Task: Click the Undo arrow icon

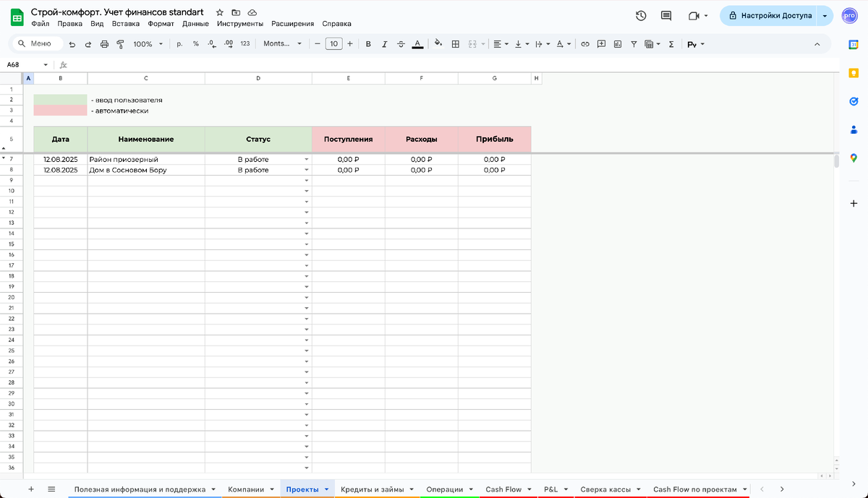Action: click(72, 44)
